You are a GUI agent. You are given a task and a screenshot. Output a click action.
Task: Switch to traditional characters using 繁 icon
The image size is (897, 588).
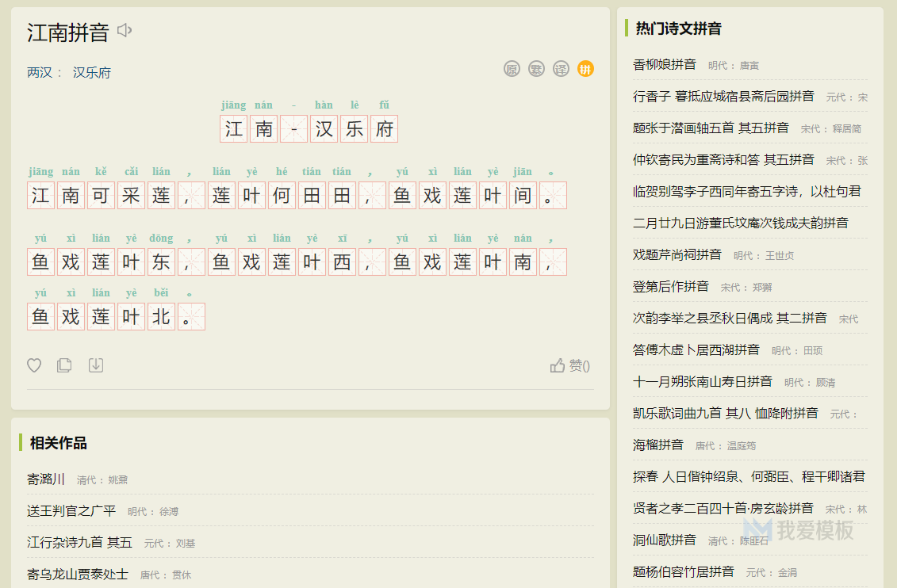pyautogui.click(x=536, y=68)
